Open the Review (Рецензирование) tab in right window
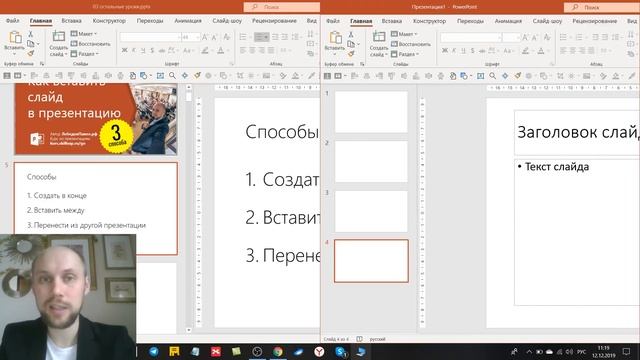The image size is (640, 360). pyautogui.click(x=594, y=21)
